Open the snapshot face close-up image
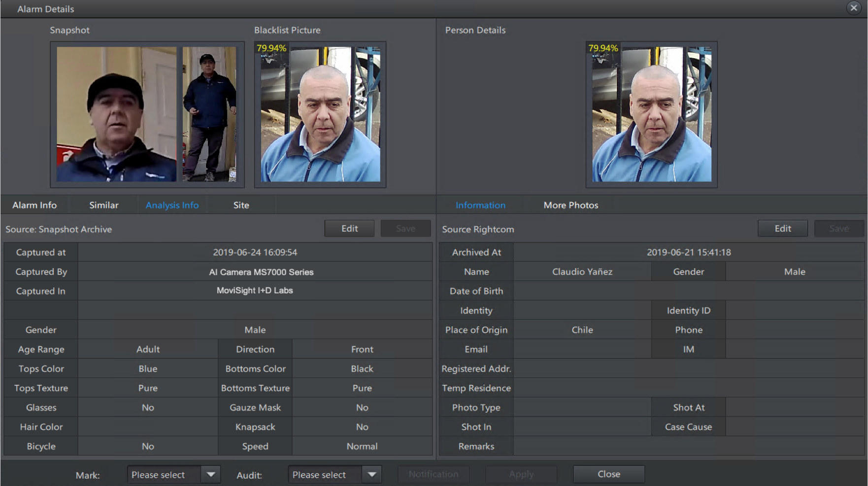The height and width of the screenshot is (486, 868). [x=116, y=114]
